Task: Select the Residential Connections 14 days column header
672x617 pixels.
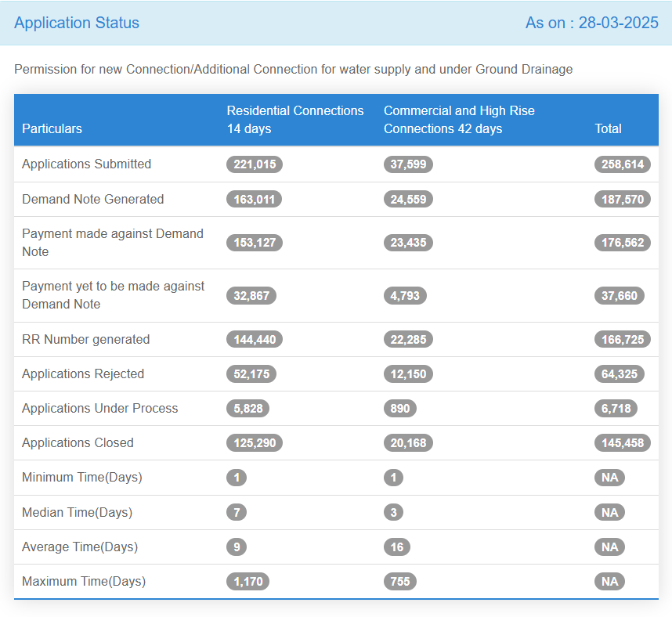Action: [294, 119]
